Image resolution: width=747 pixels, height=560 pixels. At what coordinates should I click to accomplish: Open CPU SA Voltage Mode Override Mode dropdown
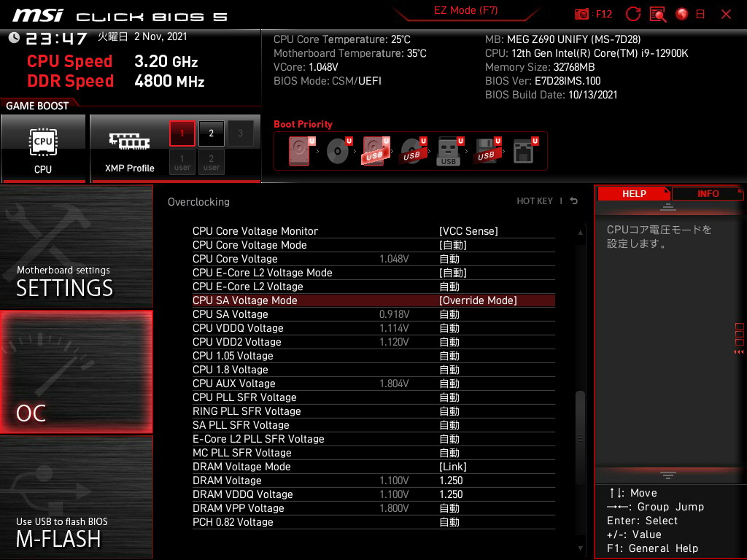pos(478,300)
